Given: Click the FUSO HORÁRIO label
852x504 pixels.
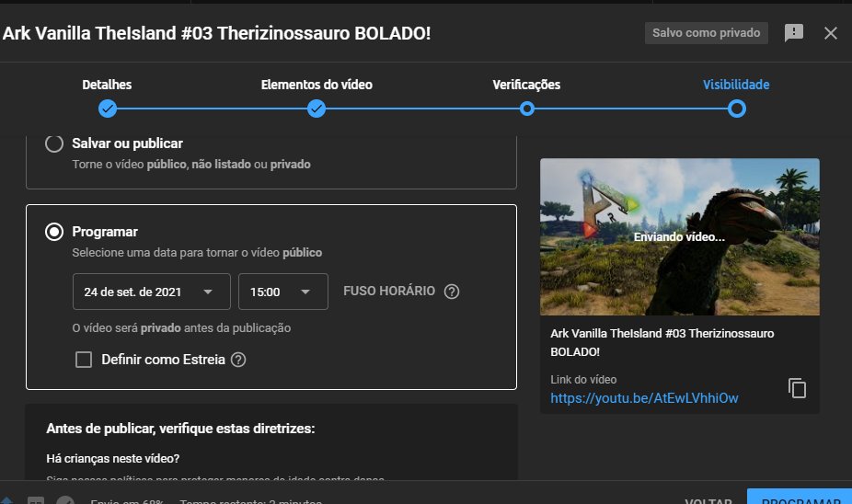Looking at the screenshot, I should tap(389, 292).
